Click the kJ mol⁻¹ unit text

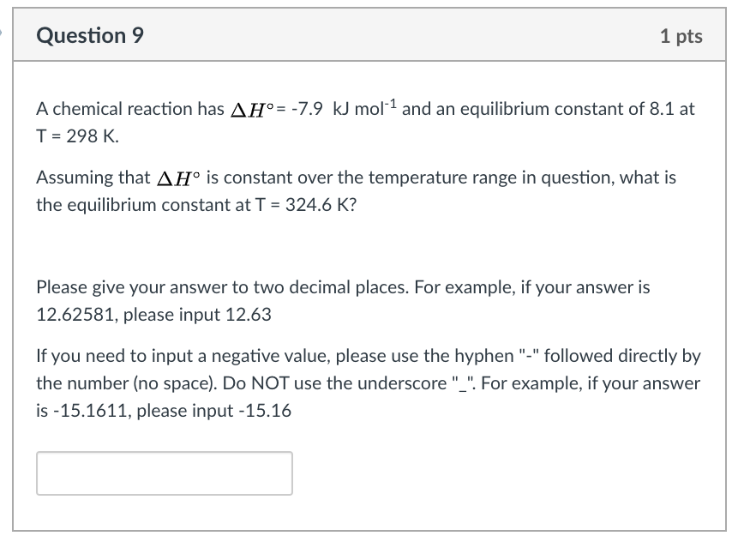click(363, 109)
